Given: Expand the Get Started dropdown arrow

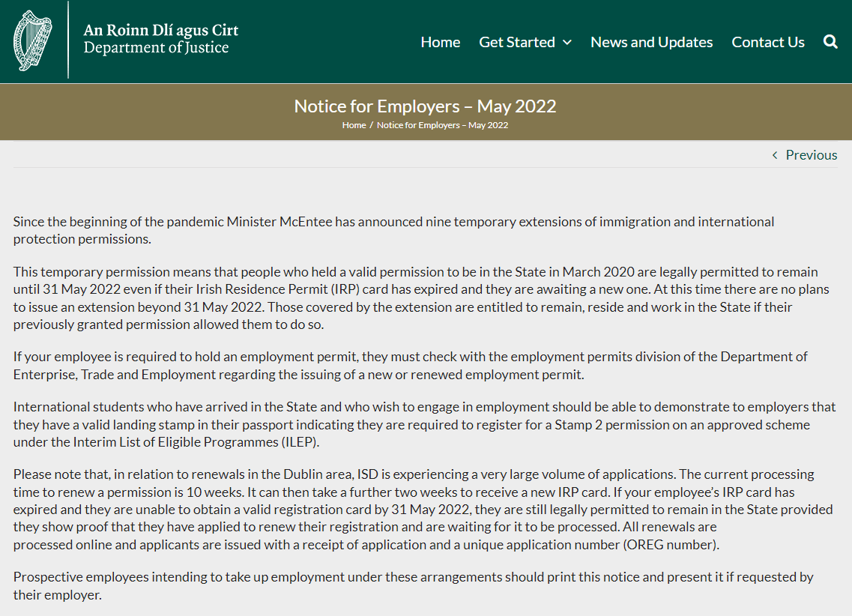Looking at the screenshot, I should click(x=567, y=43).
